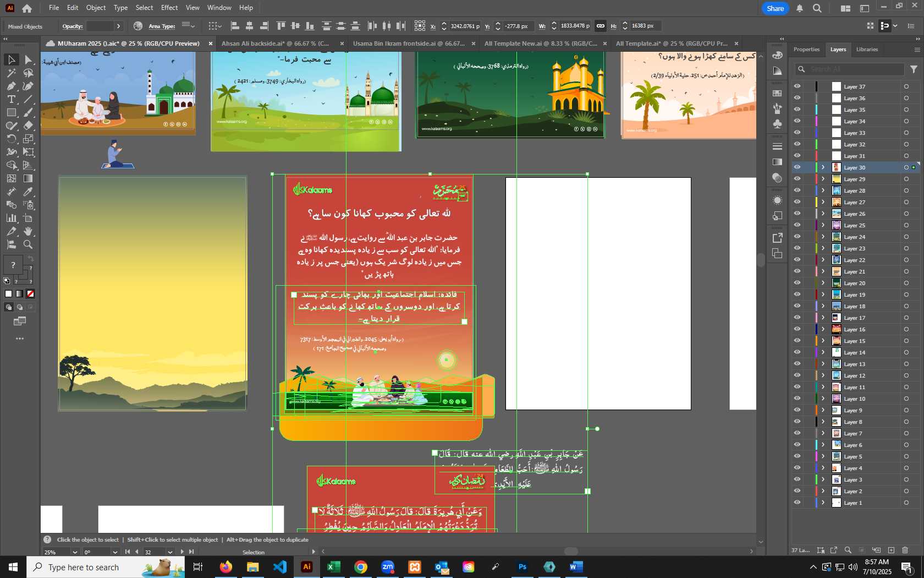Viewport: 924px width, 578px height.
Task: Open the Color palette panel icon
Action: tap(777, 55)
